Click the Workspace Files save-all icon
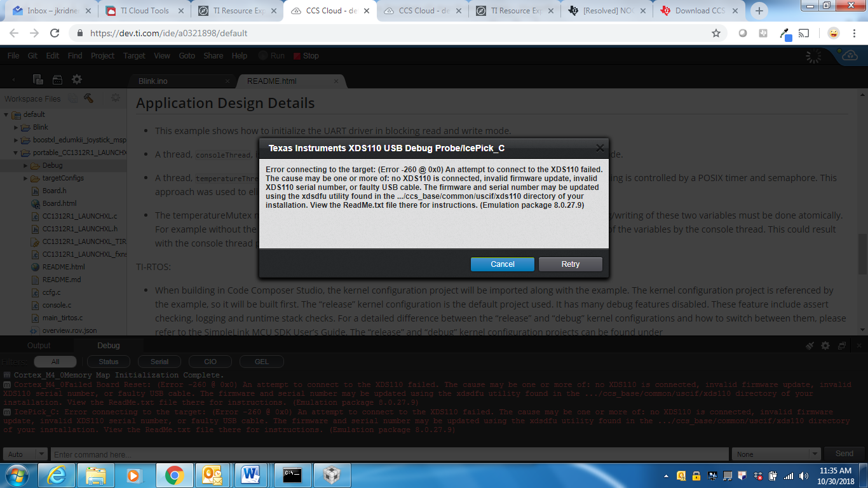868x488 pixels. pyautogui.click(x=73, y=98)
